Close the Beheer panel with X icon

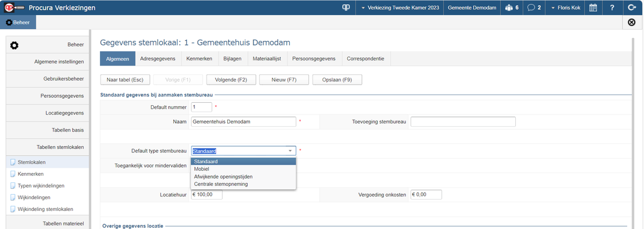pyautogui.click(x=632, y=23)
